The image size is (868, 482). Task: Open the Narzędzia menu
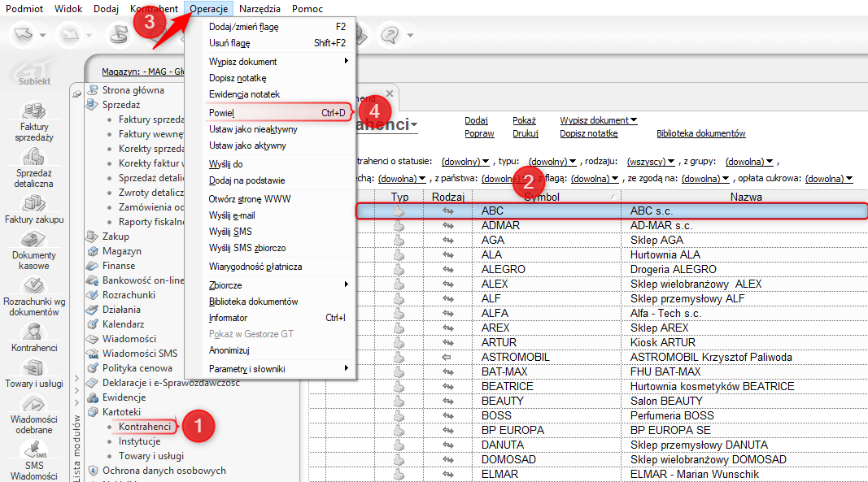coord(260,9)
